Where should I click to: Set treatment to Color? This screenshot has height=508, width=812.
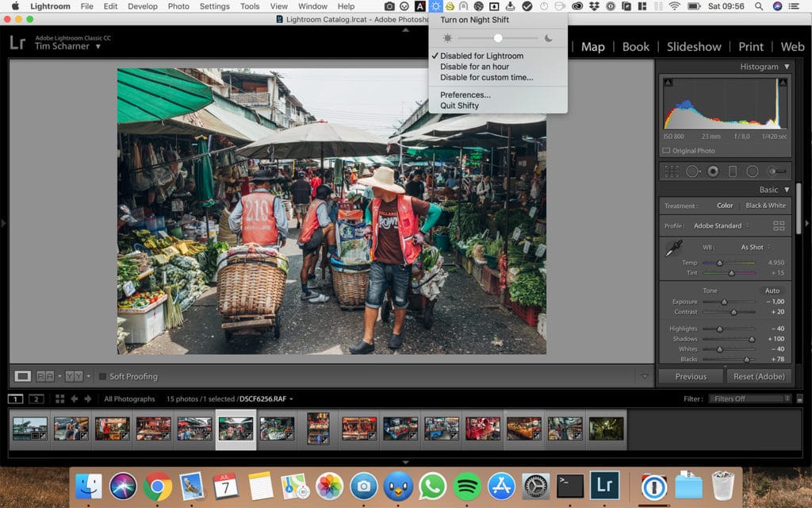click(x=725, y=206)
